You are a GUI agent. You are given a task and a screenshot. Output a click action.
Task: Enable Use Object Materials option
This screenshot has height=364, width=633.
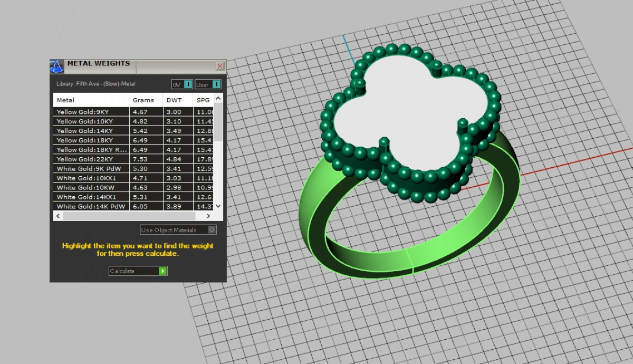coord(178,230)
